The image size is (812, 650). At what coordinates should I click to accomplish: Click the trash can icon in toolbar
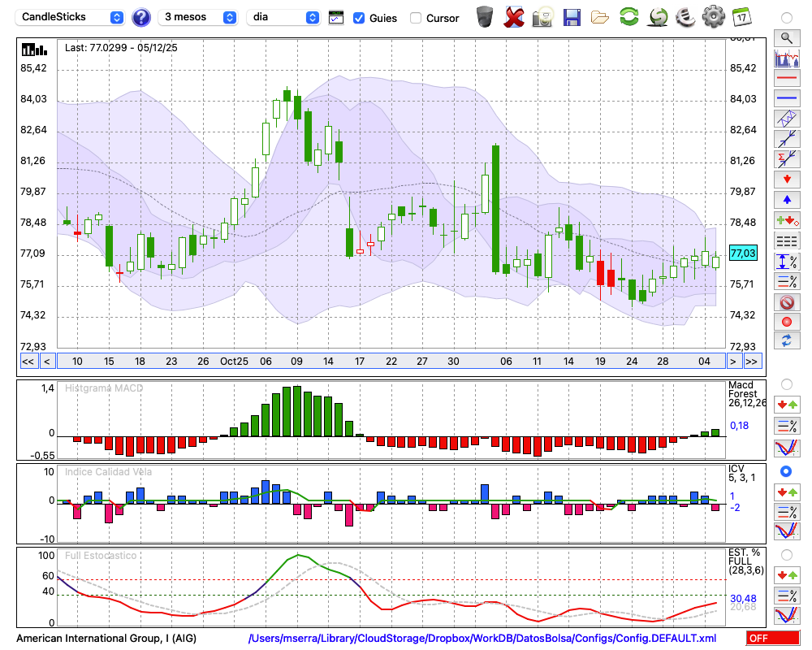pyautogui.click(x=485, y=16)
